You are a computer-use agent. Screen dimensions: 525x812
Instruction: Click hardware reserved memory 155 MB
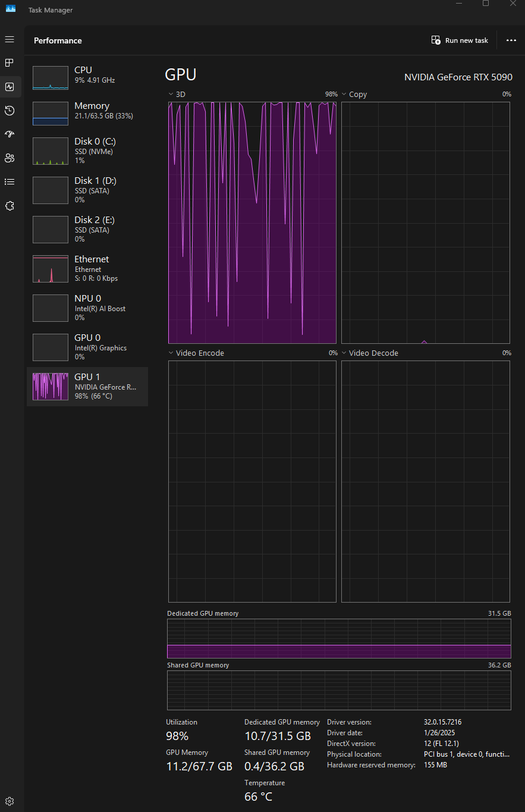[435, 765]
